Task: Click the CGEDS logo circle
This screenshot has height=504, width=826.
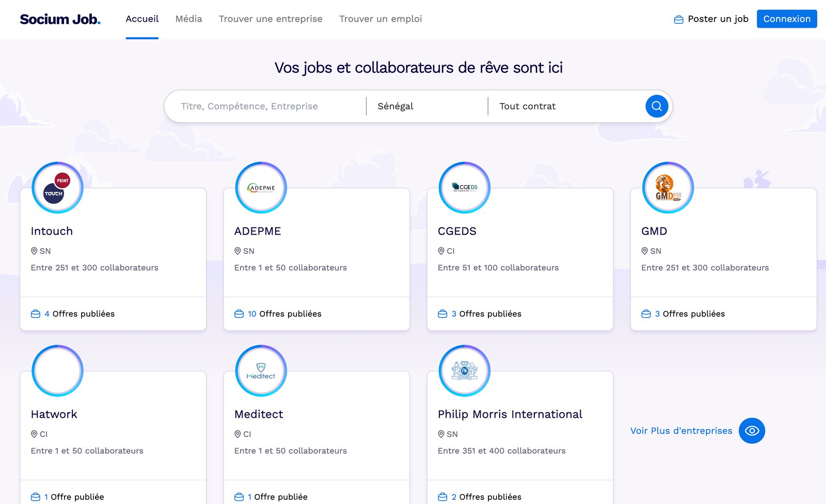Action: (464, 188)
